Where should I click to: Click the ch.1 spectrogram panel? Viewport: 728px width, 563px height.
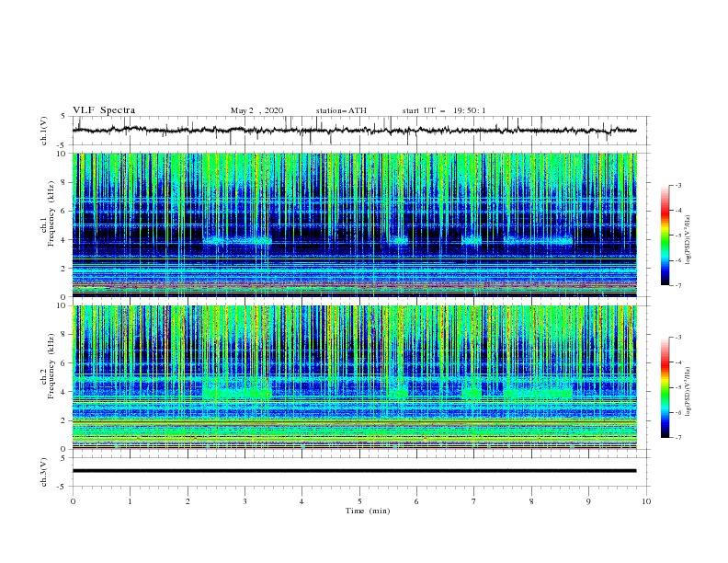pos(354,224)
